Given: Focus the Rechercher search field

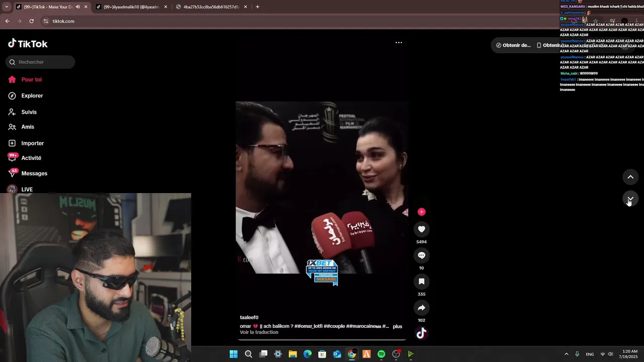Looking at the screenshot, I should pos(40,62).
